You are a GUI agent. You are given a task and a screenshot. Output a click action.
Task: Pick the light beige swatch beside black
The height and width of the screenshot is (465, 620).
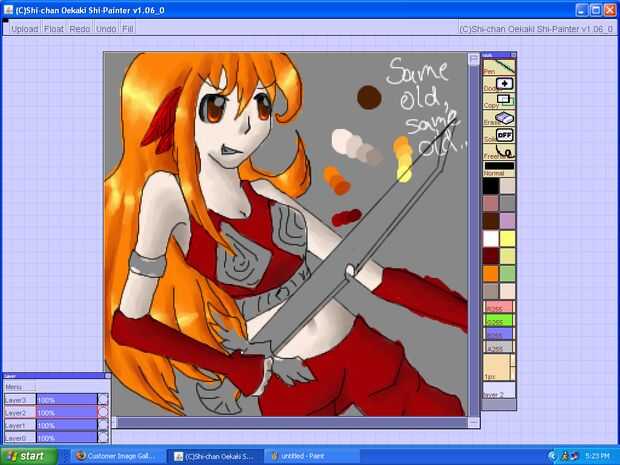pyautogui.click(x=508, y=186)
